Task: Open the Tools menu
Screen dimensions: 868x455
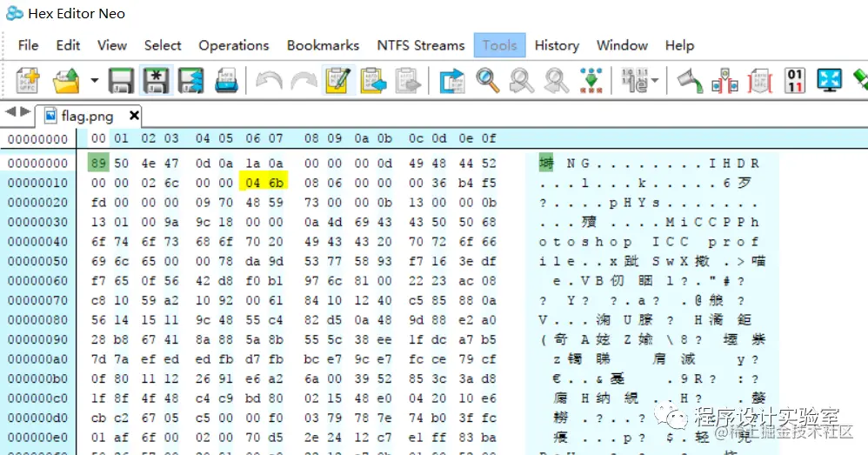Action: 500,45
